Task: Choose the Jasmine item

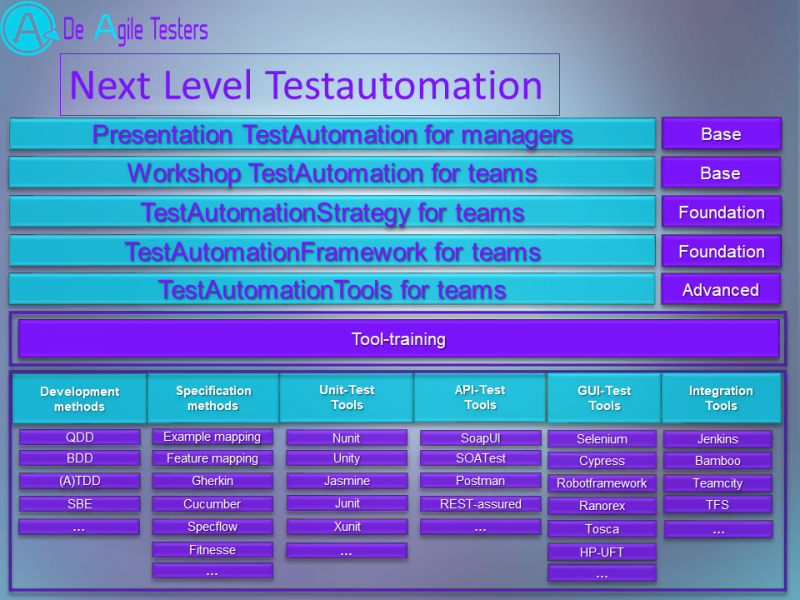Action: coord(346,481)
